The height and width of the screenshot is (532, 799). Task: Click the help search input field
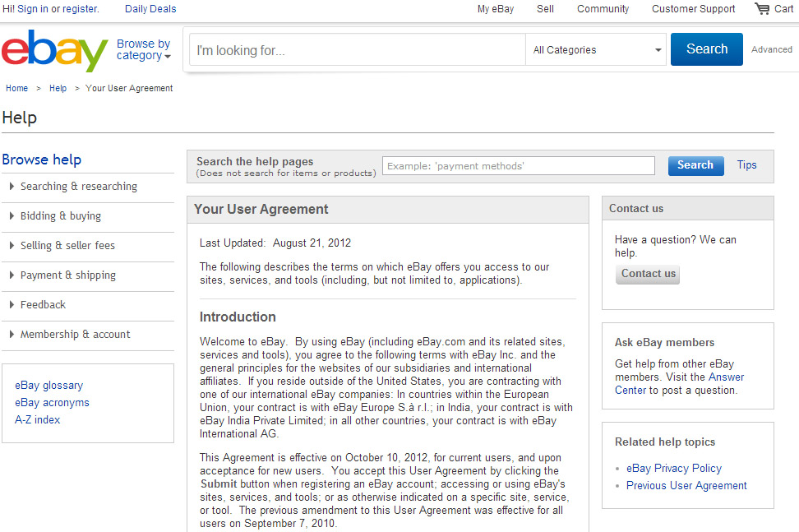[518, 166]
